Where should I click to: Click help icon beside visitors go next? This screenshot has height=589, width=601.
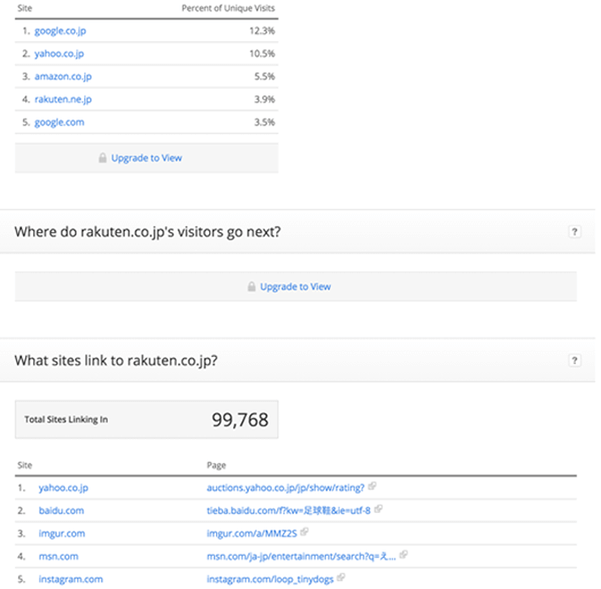pyautogui.click(x=574, y=232)
